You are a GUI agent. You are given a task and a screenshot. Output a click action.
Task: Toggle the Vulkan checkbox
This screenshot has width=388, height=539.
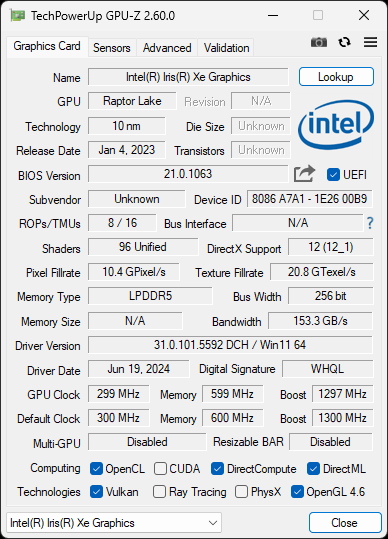coord(96,492)
